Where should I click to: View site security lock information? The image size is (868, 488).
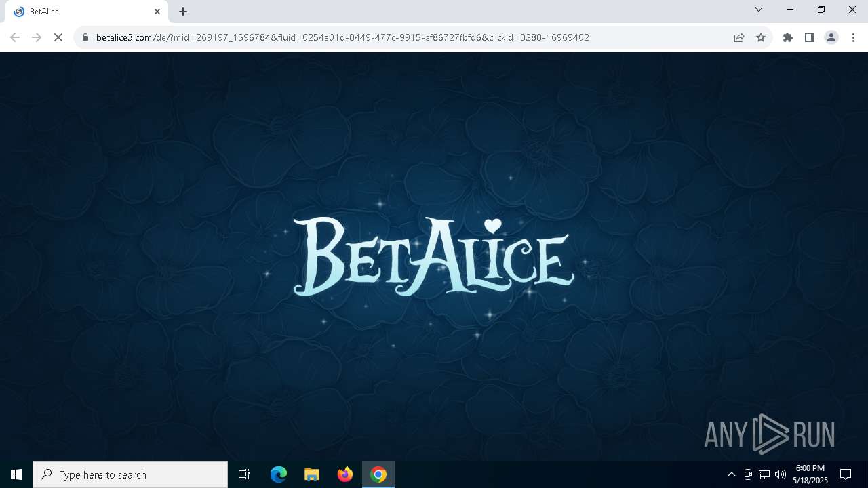(85, 37)
